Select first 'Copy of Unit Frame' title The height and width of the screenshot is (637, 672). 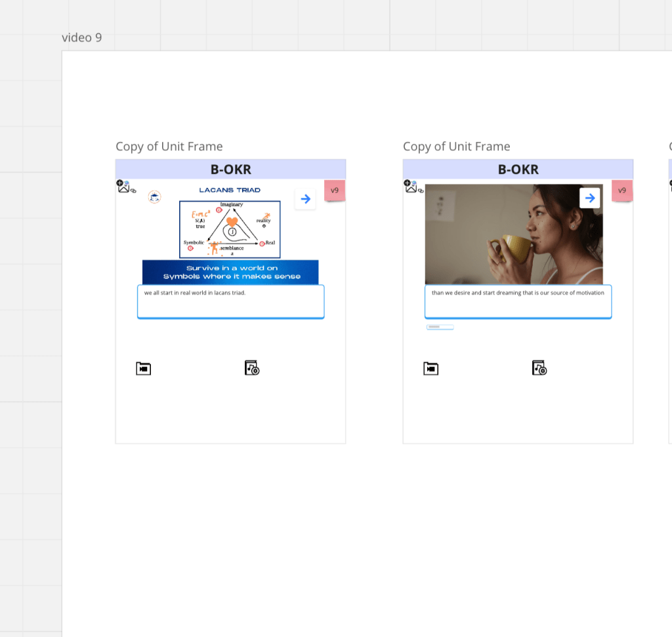pos(169,146)
